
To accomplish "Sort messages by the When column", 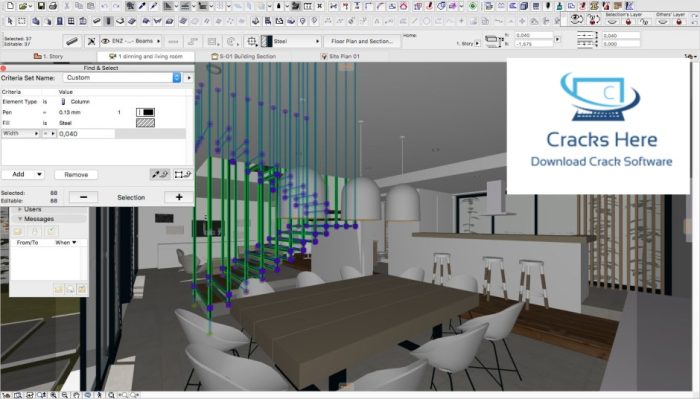I will [x=65, y=242].
